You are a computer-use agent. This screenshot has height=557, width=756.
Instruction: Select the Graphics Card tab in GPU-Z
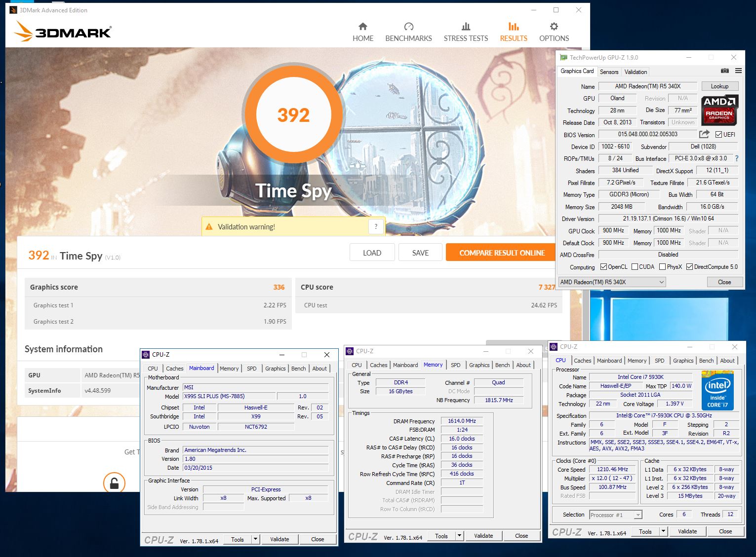point(577,71)
